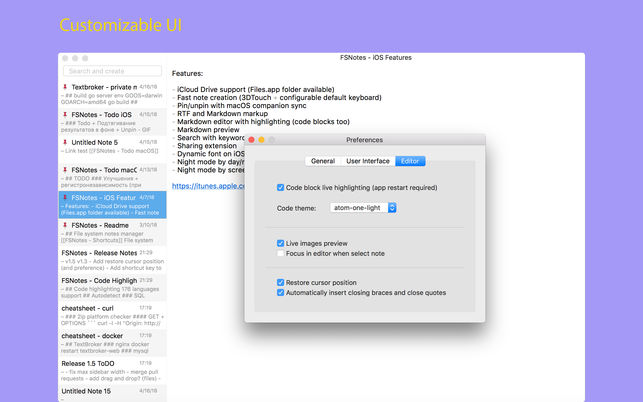643x402 pixels.
Task: Click pin icon on FSNotes - Readme note
Action: 65,225
